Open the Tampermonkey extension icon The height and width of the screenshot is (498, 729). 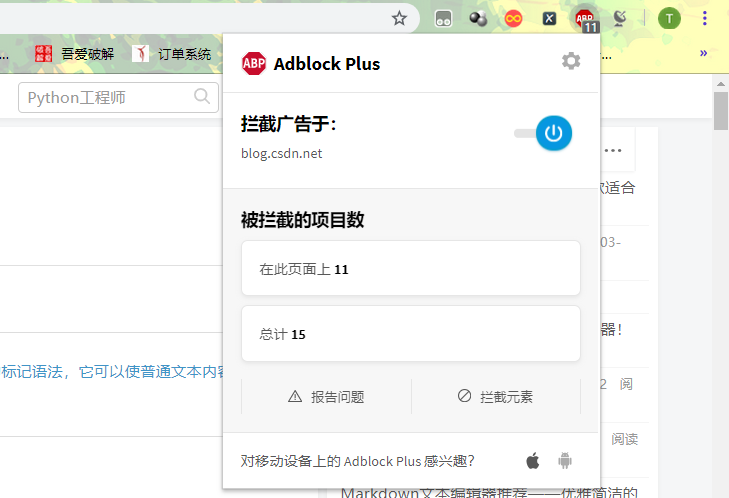pos(443,19)
